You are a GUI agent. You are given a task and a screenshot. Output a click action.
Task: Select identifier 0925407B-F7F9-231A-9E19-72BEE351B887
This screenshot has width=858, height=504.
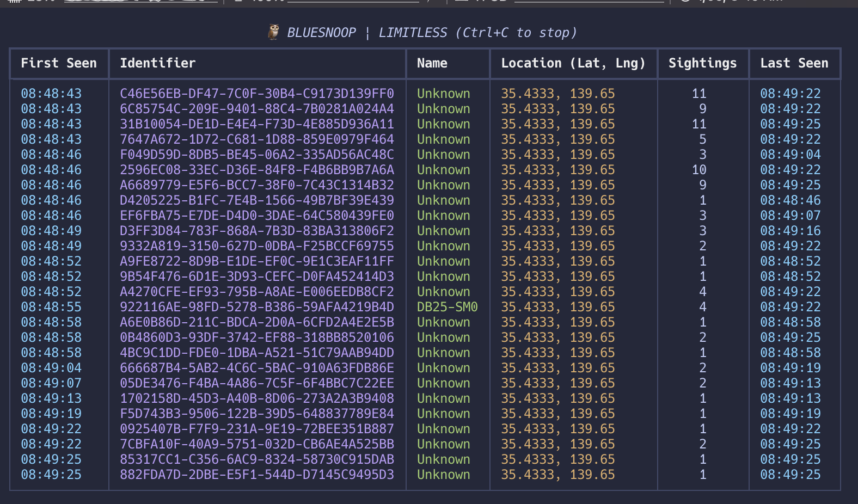257,429
